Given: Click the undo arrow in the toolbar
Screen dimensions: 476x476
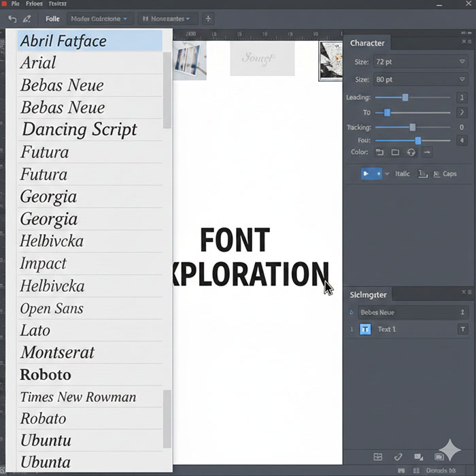Looking at the screenshot, I should click(x=12, y=19).
